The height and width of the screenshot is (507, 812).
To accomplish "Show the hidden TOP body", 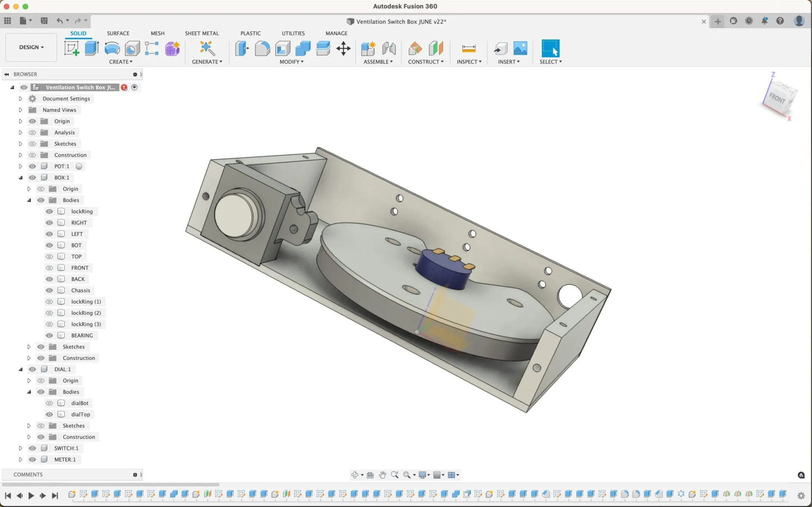I will 49,257.
